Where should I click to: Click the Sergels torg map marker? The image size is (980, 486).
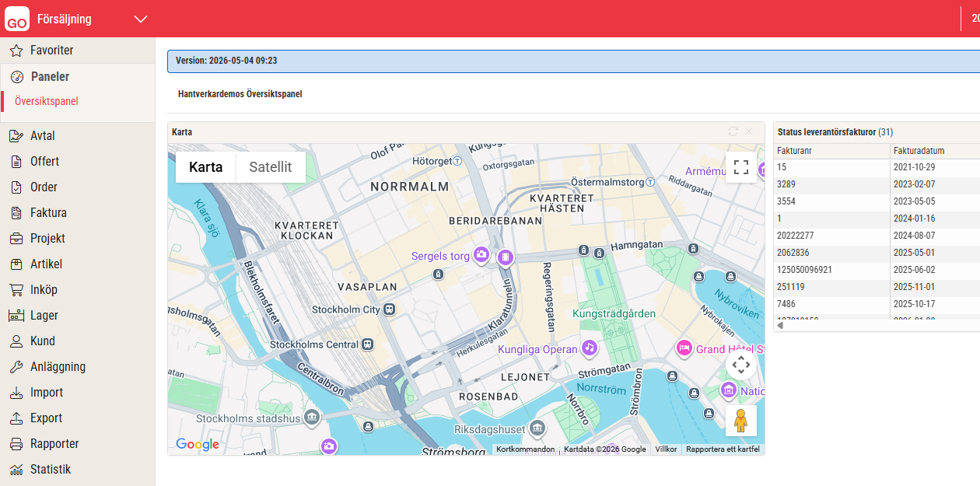pyautogui.click(x=482, y=255)
